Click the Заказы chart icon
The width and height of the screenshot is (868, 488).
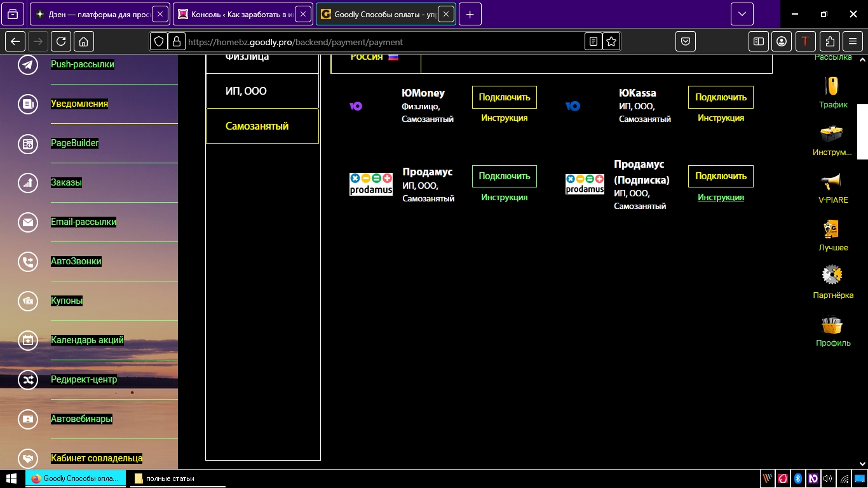[x=28, y=182]
